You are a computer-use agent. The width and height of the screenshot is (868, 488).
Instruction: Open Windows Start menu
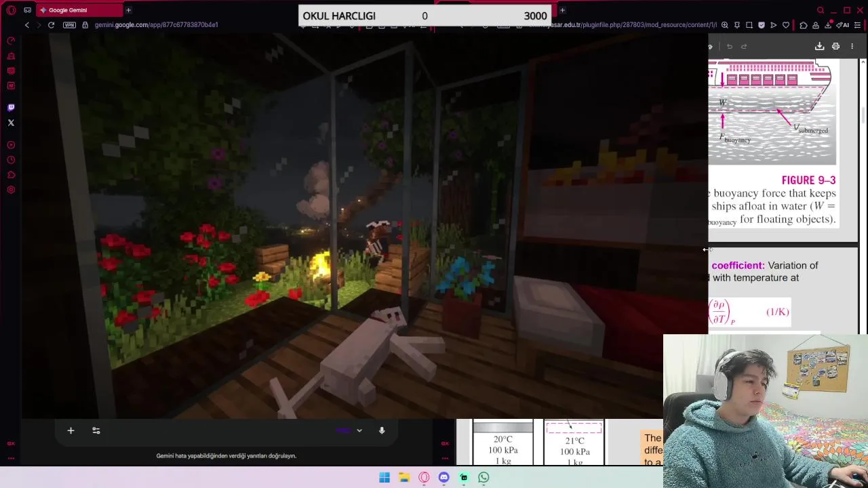point(384,477)
